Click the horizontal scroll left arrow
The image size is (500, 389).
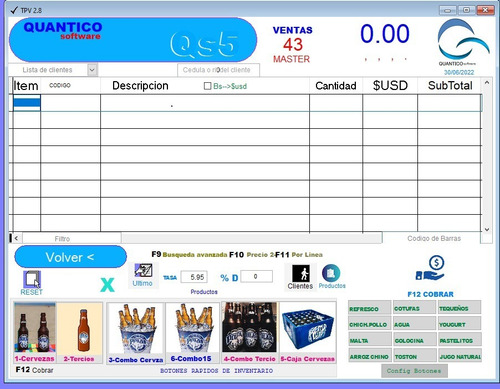point(16,238)
